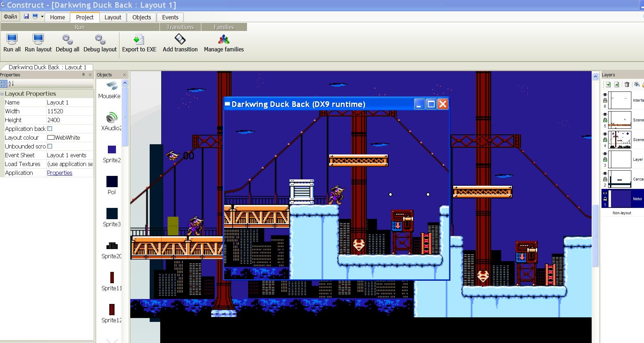This screenshot has width=644, height=343.
Task: Open the Application Properties link
Action: tap(59, 173)
